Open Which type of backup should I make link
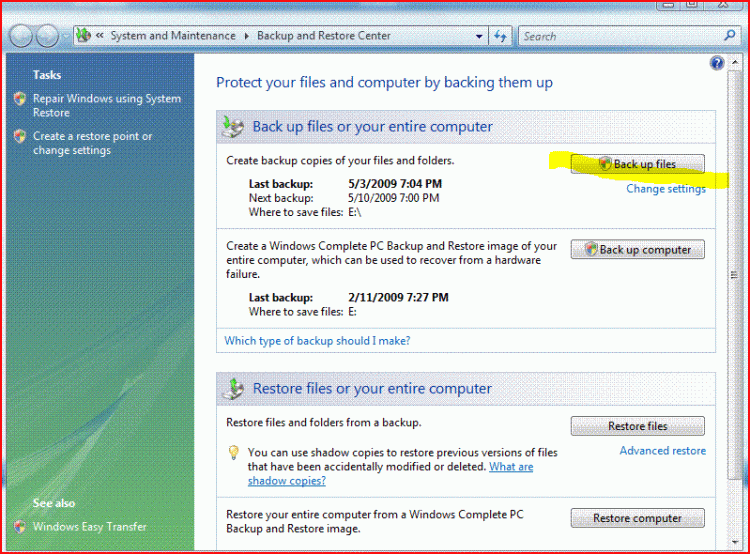Viewport: 750px width, 554px height. [x=317, y=341]
